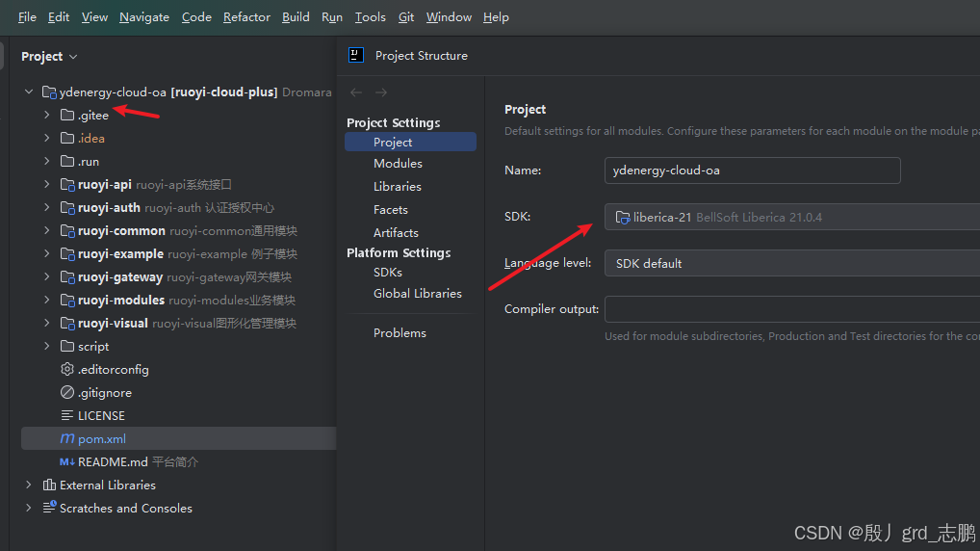Select Facets in Project Settings

point(391,210)
